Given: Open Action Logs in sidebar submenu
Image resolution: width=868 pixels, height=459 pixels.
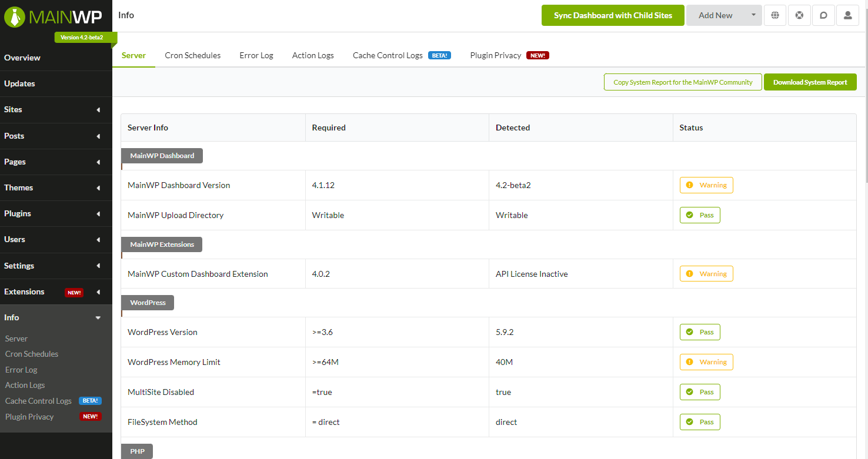Looking at the screenshot, I should pyautogui.click(x=25, y=385).
